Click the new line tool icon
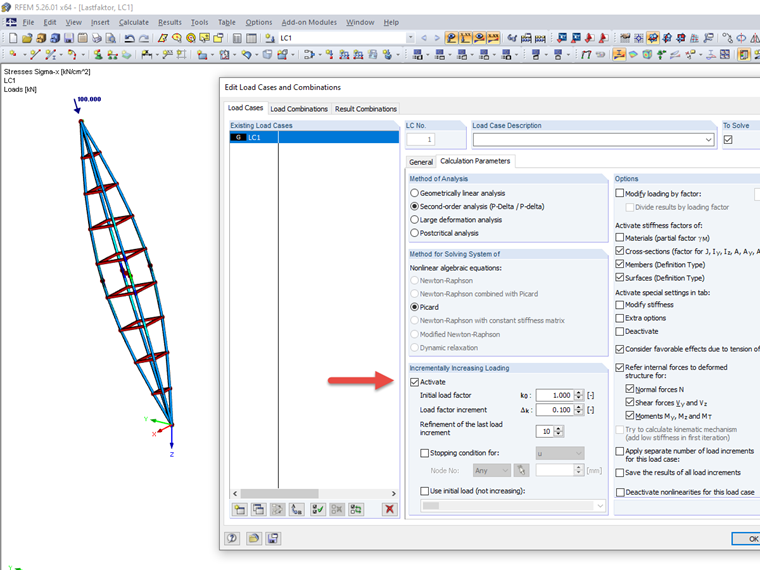This screenshot has height=570, width=760. pyautogui.click(x=34, y=55)
